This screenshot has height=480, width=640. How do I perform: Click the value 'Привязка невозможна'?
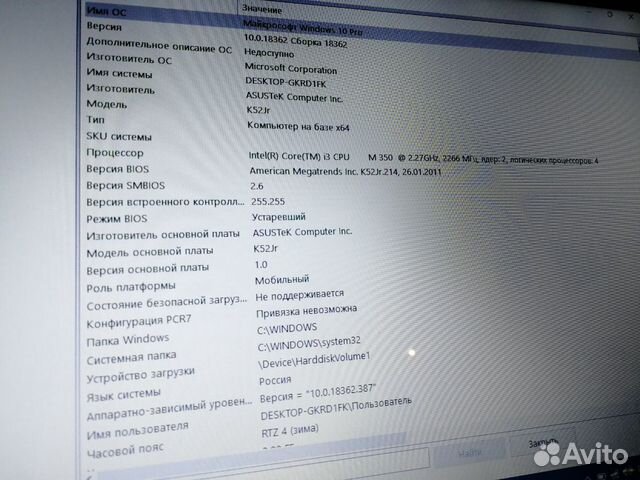[x=307, y=311]
